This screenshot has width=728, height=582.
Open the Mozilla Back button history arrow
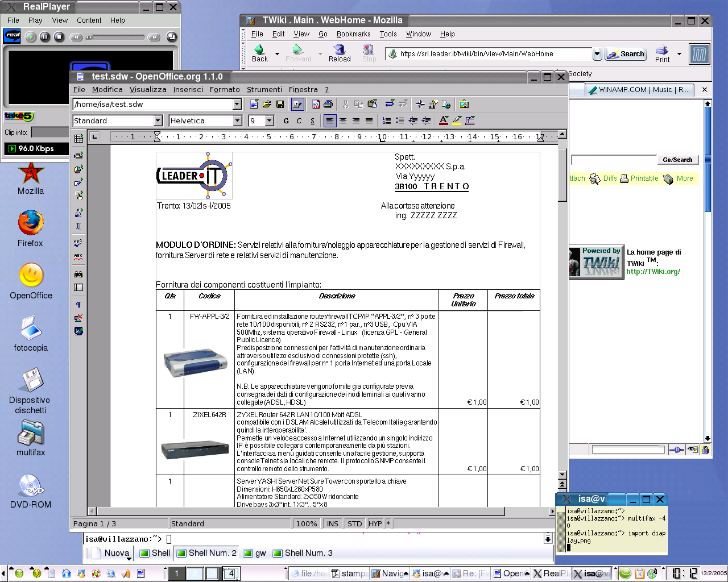278,54
